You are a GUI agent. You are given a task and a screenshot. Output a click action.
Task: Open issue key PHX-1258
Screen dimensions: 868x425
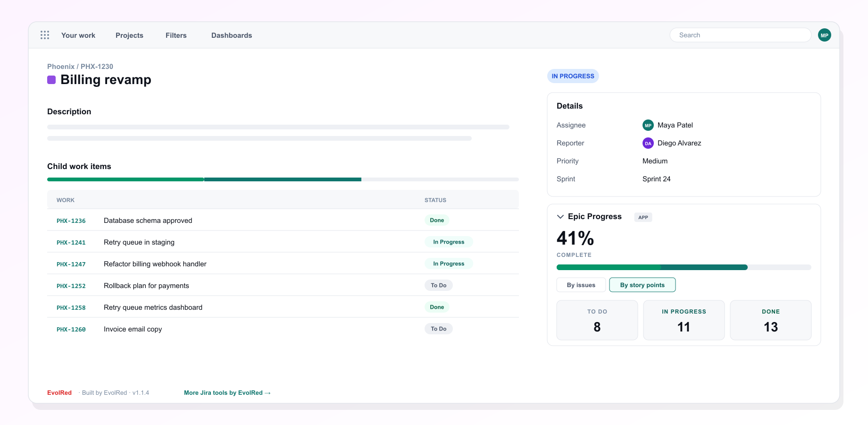click(71, 307)
